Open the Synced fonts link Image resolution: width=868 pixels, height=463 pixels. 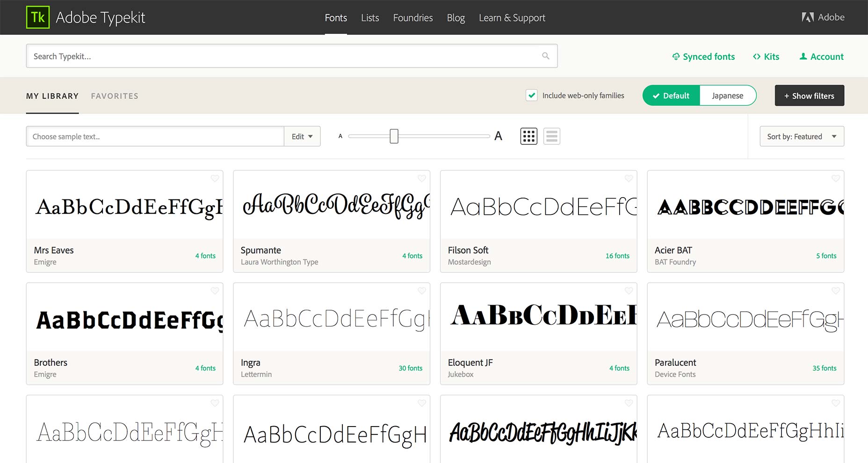(703, 57)
